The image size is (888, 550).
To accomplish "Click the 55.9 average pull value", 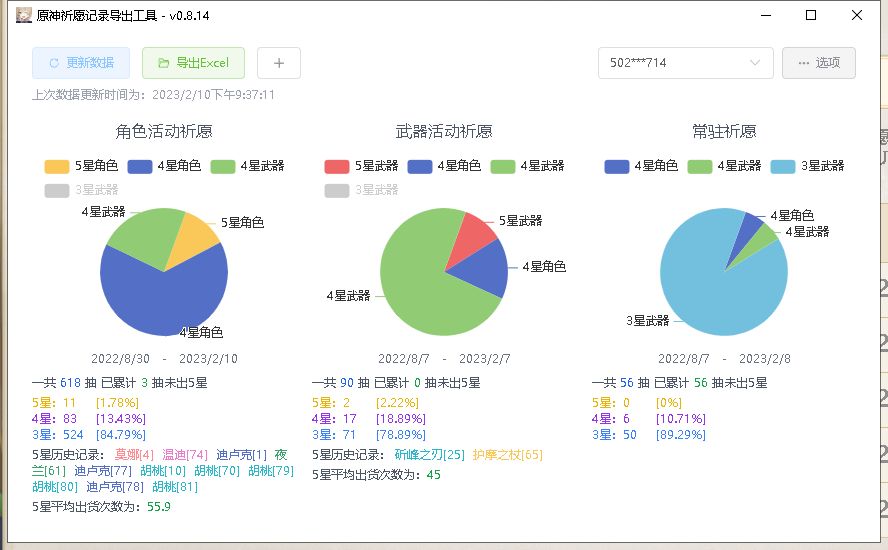I will click(159, 507).
